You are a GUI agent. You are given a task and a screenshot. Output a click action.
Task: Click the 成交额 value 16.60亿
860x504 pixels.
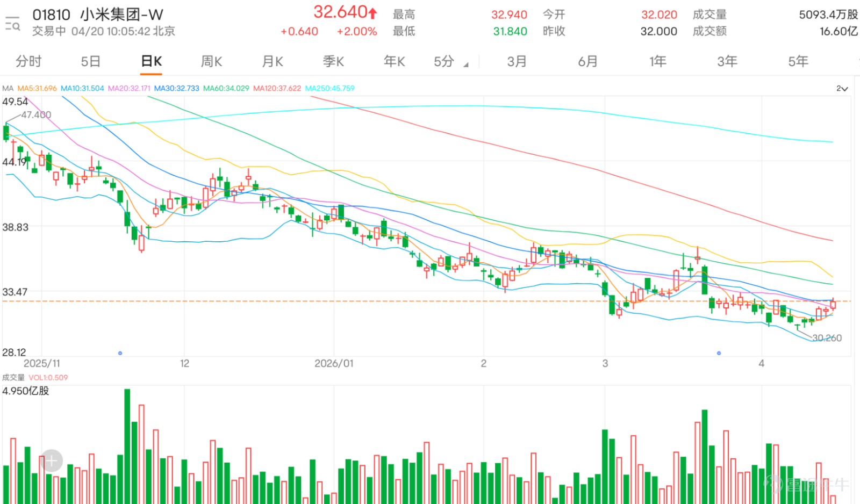[x=838, y=32]
